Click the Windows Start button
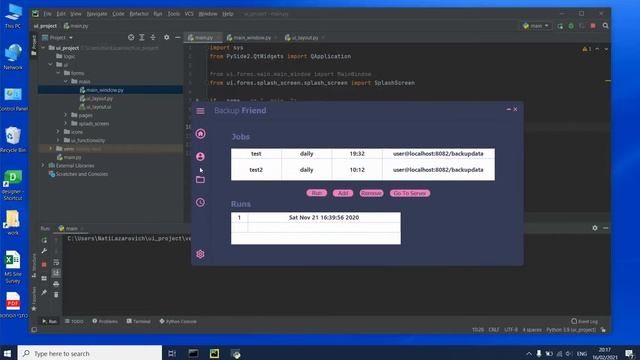 [x=7, y=353]
